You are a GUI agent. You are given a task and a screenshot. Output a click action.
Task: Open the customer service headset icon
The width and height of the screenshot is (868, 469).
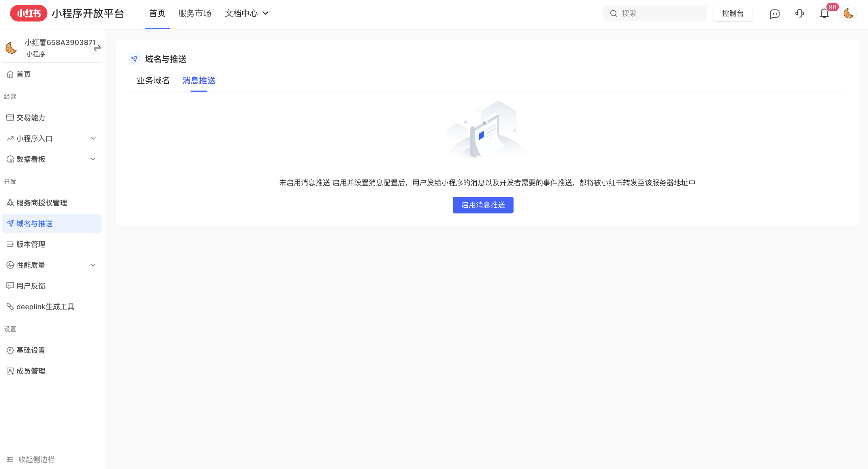point(799,14)
